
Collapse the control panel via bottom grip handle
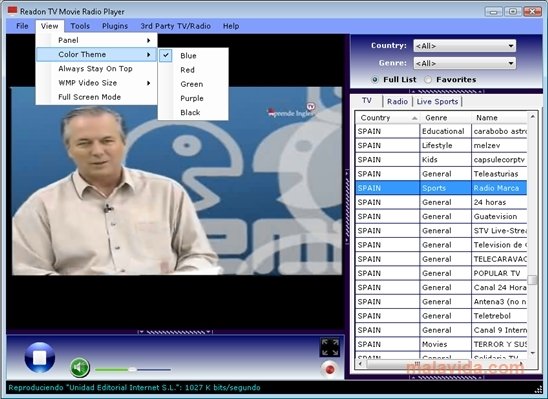175,332
